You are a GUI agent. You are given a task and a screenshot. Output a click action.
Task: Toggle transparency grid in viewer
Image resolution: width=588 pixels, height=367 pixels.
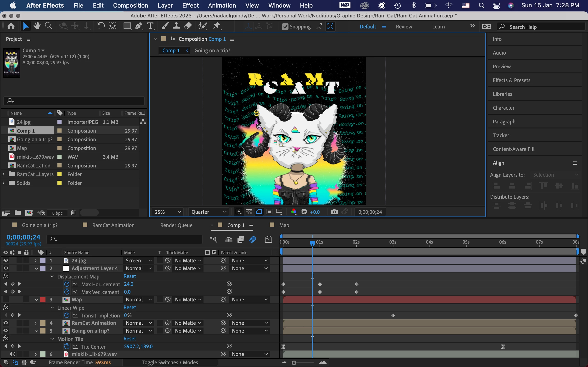[249, 212]
